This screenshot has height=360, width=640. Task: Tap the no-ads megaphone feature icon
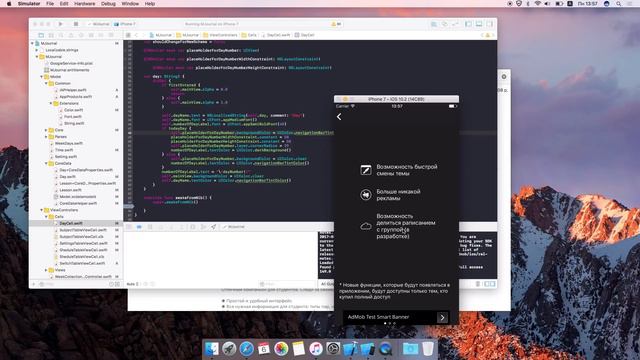tap(366, 195)
